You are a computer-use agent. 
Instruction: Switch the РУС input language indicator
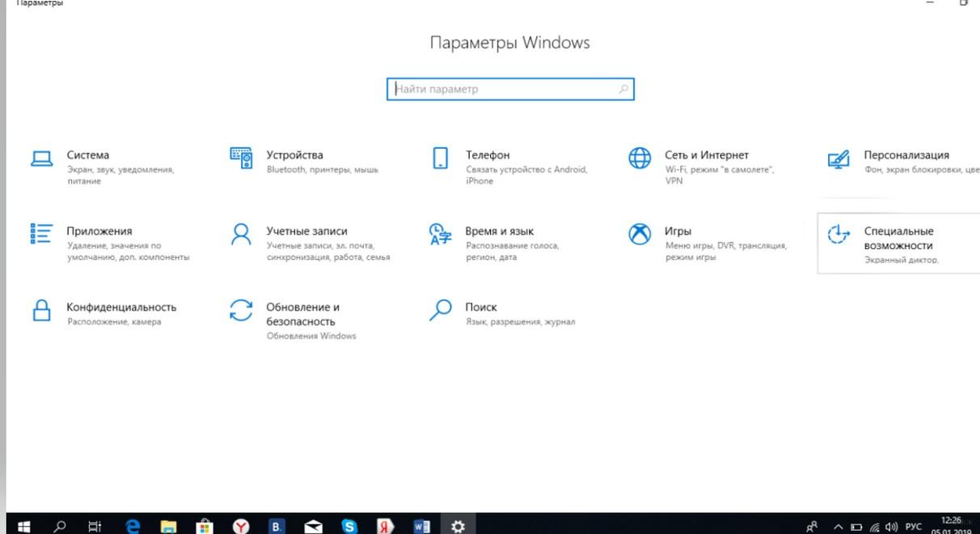[x=914, y=527]
